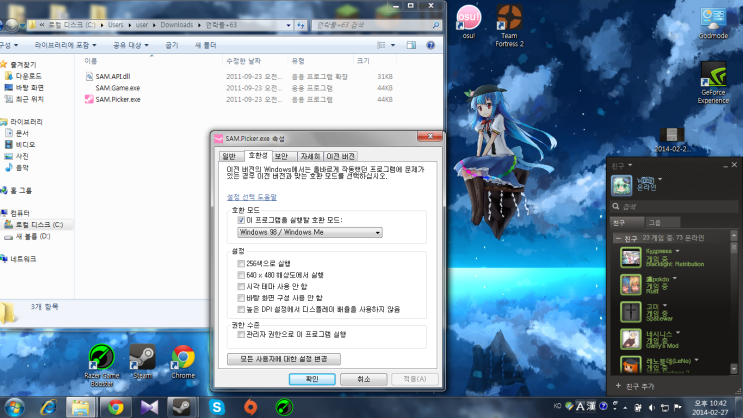Click the taskbar clock showing 오후 10:42
This screenshot has width=743, height=418.
click(x=710, y=408)
